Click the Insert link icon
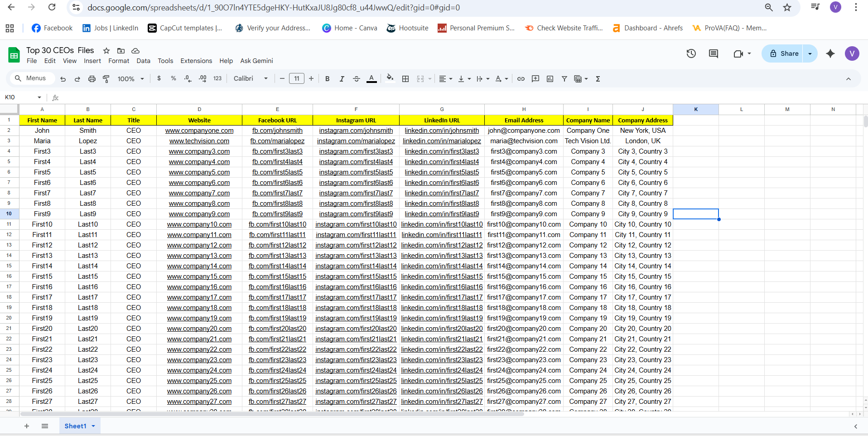 pos(521,79)
